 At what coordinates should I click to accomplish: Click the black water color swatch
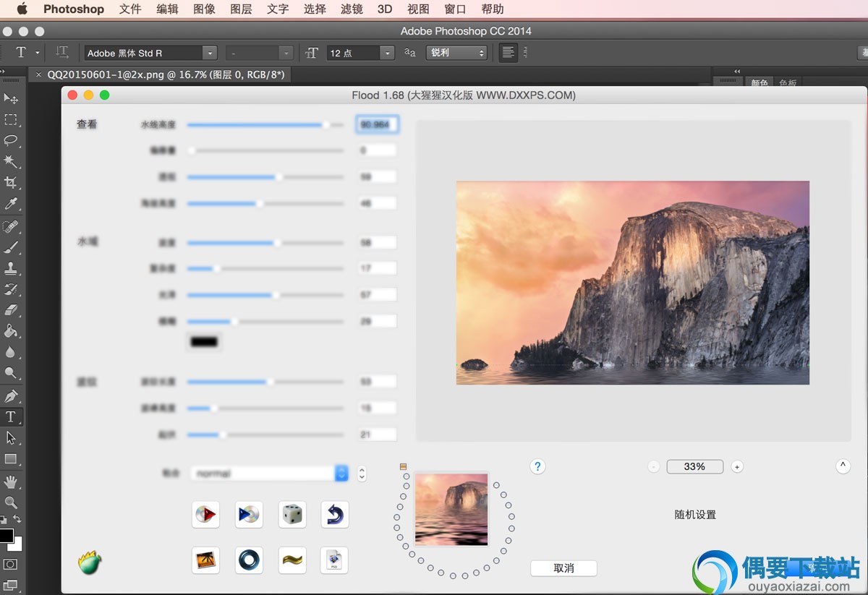[x=204, y=341]
